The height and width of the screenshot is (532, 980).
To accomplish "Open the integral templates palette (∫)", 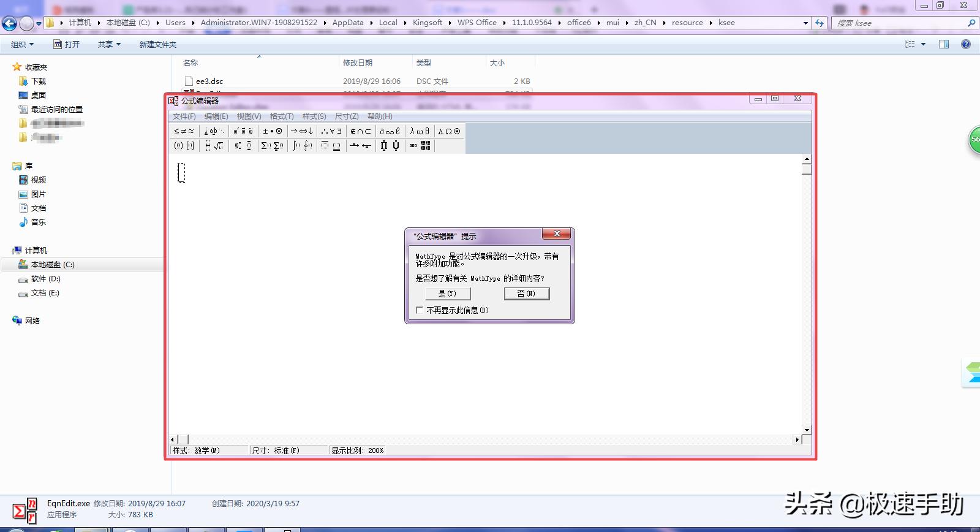I will click(302, 146).
